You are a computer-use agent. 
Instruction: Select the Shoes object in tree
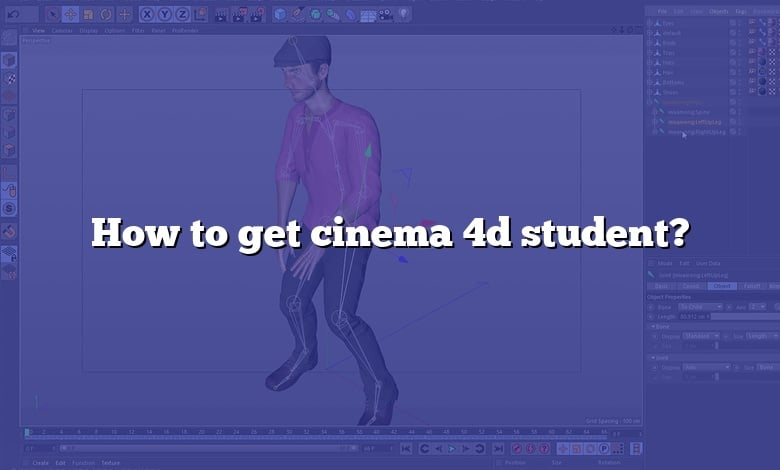[x=670, y=93]
